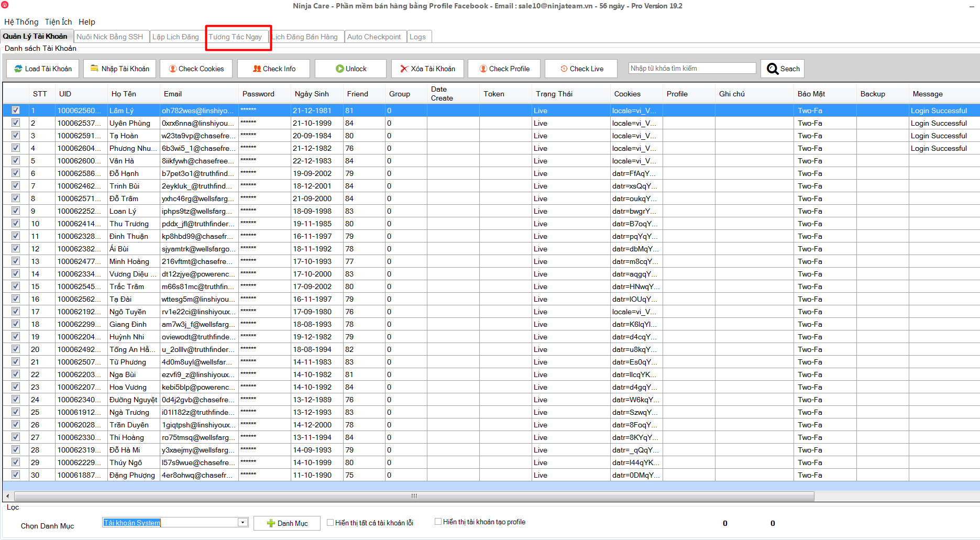The height and width of the screenshot is (540, 980).
Task: Click the Load Tài Khoản button label
Action: tap(48, 69)
